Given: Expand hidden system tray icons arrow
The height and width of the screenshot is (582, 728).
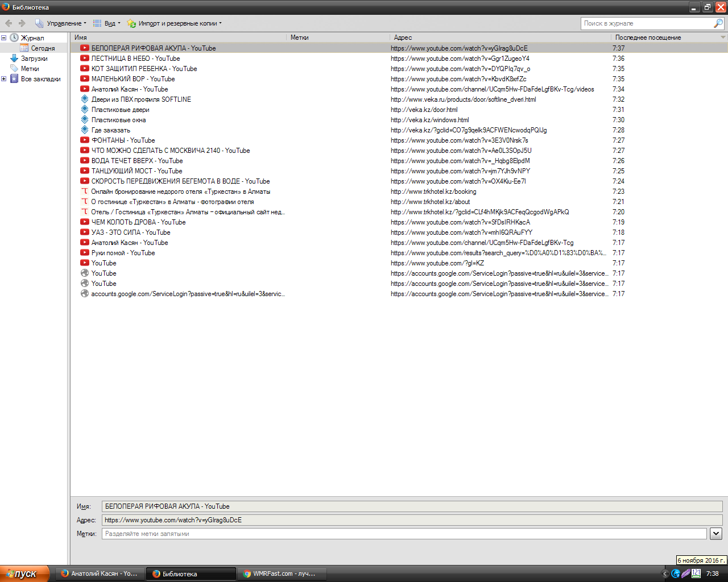Looking at the screenshot, I should (665, 574).
